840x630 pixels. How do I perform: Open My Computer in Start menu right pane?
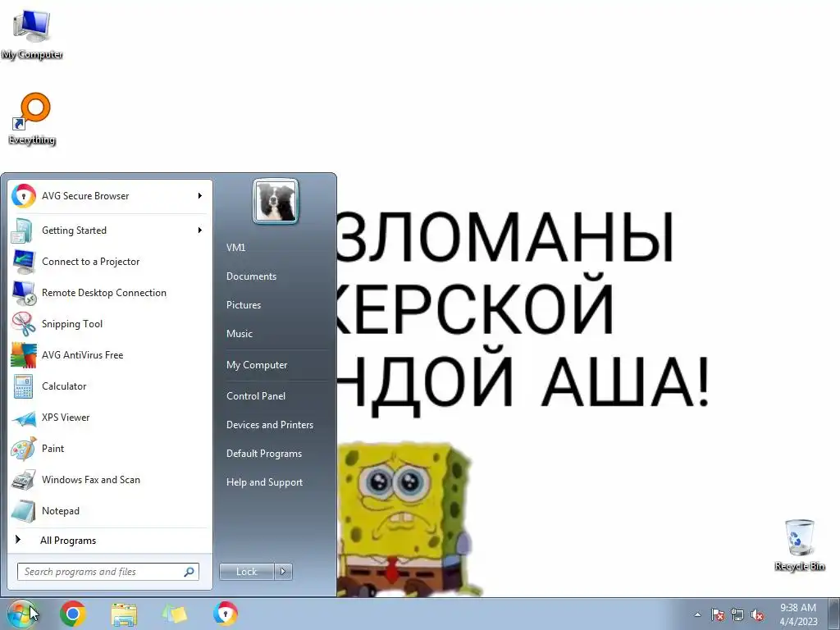pos(257,365)
